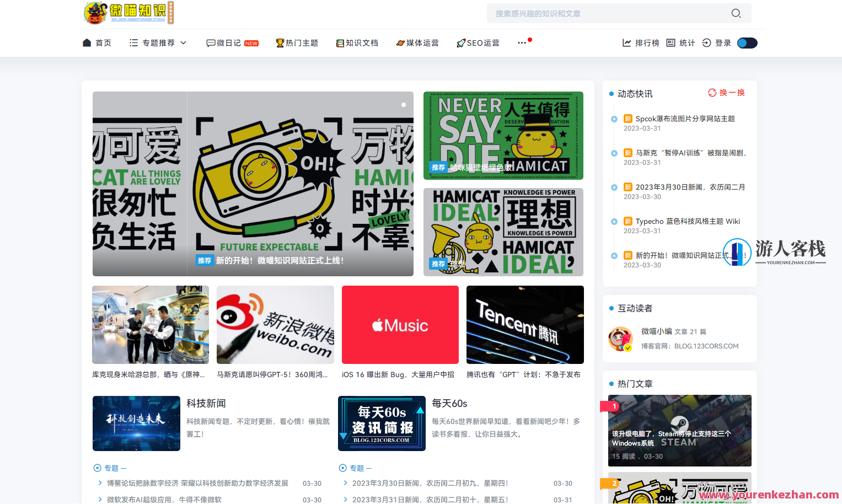The height and width of the screenshot is (504, 842).
Task: Open the ellipsis overflow menu with red dot
Action: (x=523, y=42)
